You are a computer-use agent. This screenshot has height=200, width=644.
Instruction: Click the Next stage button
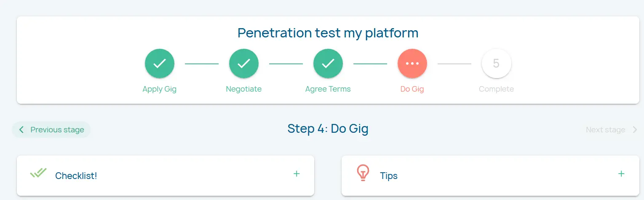(x=606, y=130)
